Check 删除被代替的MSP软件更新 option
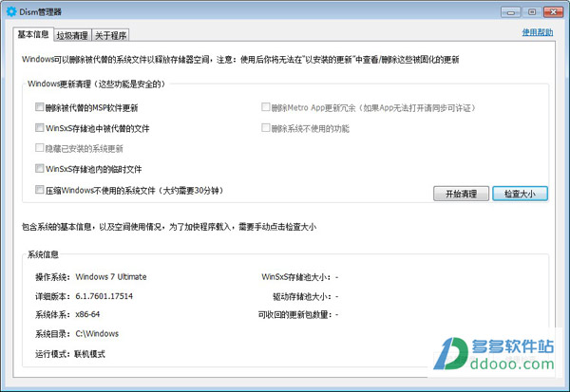This screenshot has height=392, width=570. pyautogui.click(x=40, y=107)
